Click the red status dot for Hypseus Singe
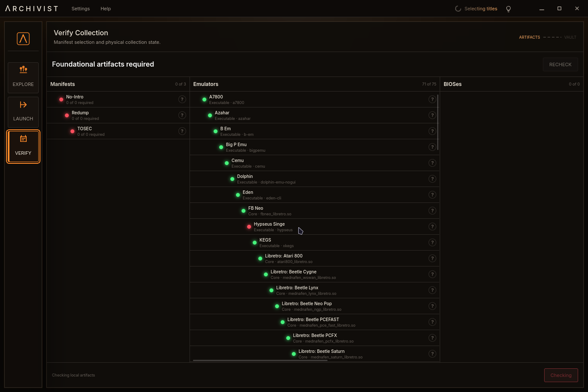This screenshot has height=392, width=588. [249, 227]
